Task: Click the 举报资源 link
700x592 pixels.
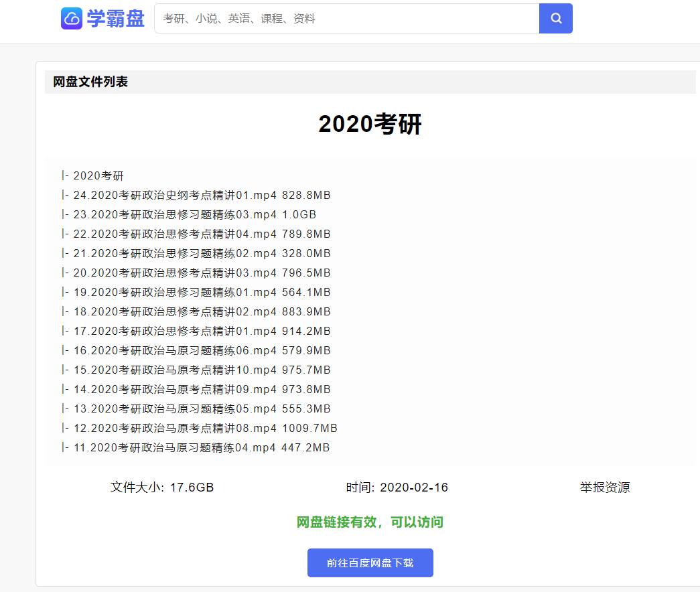Action: [604, 487]
